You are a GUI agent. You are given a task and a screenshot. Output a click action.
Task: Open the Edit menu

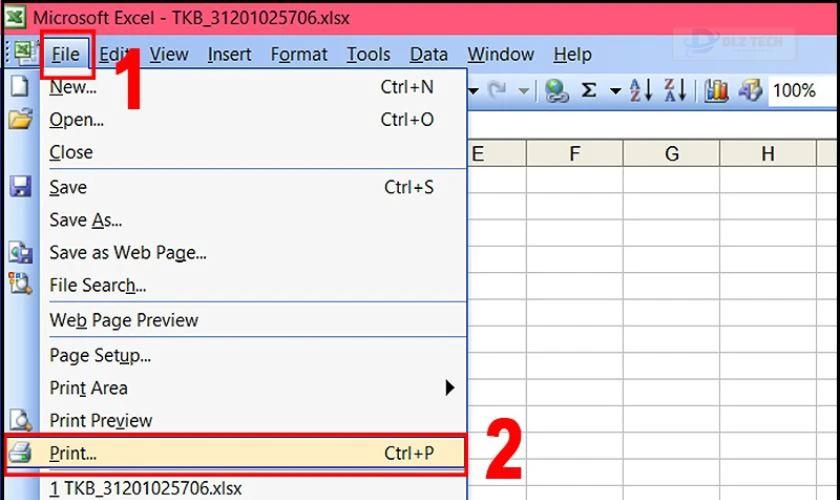click(x=113, y=54)
